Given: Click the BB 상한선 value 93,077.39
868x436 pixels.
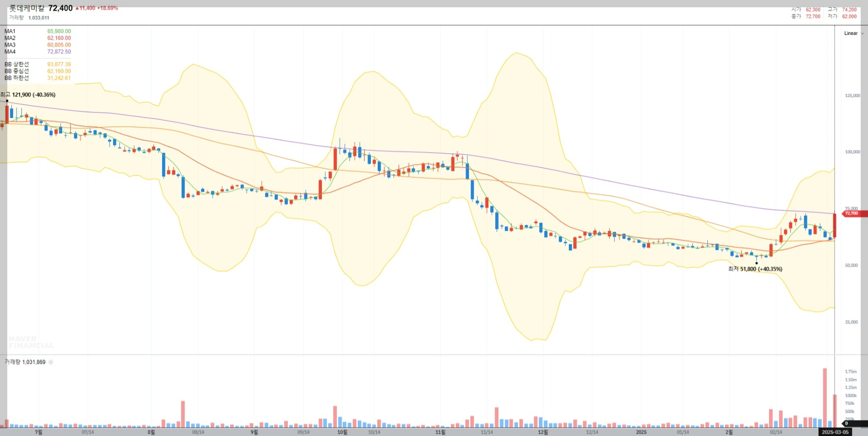Looking at the screenshot, I should pyautogui.click(x=59, y=65).
